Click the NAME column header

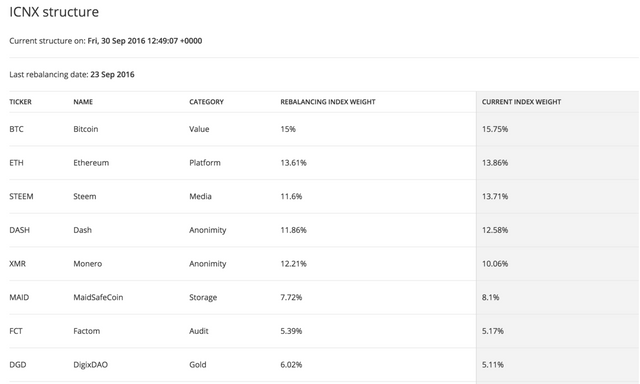coord(83,102)
